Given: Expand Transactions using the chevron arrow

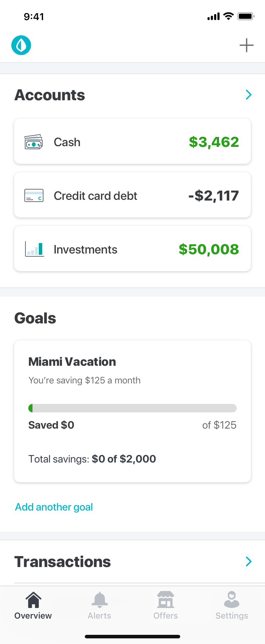Looking at the screenshot, I should (x=249, y=561).
